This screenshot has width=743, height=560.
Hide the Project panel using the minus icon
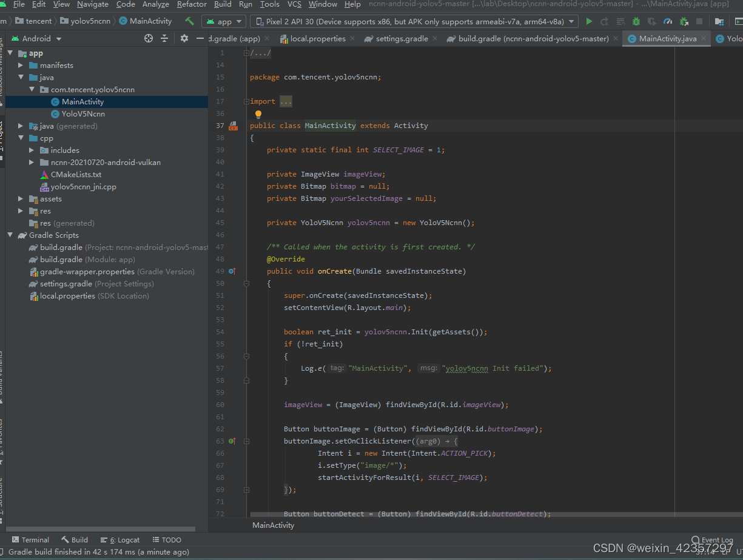pyautogui.click(x=200, y=38)
